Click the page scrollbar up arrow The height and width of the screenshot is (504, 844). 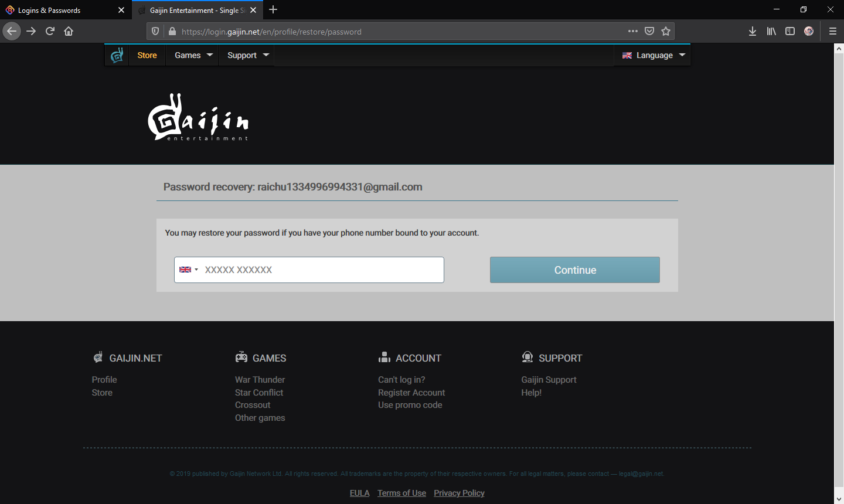pyautogui.click(x=839, y=49)
